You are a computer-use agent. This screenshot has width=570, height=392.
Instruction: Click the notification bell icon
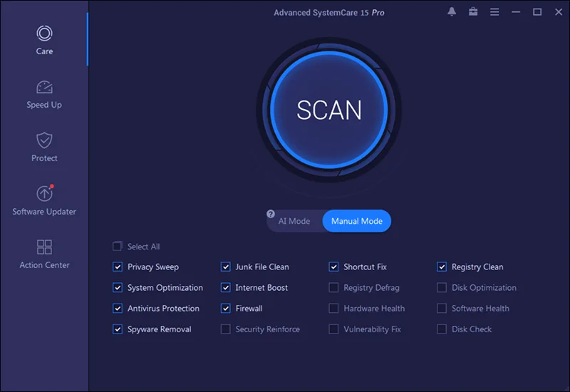click(x=452, y=12)
